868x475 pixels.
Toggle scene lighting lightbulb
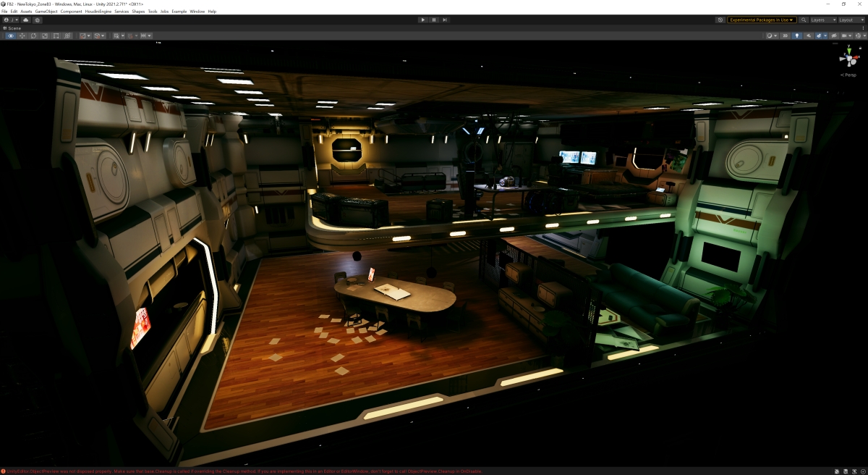pyautogui.click(x=797, y=35)
